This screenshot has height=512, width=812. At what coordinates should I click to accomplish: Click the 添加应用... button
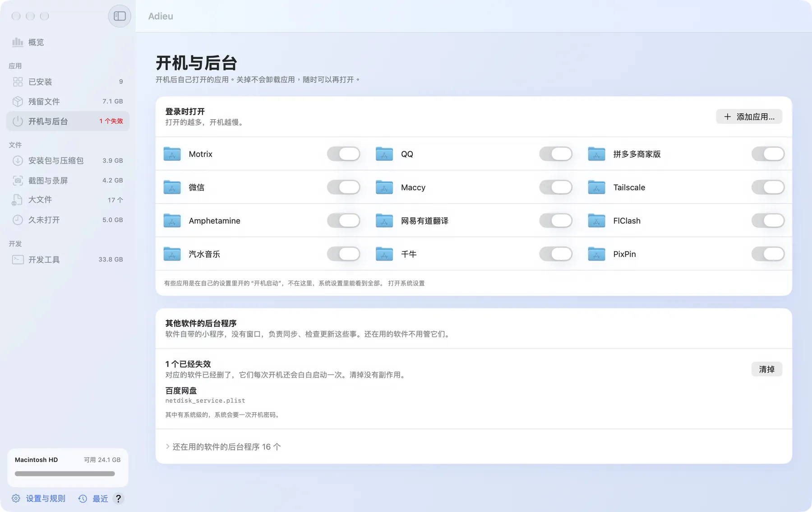coord(749,116)
